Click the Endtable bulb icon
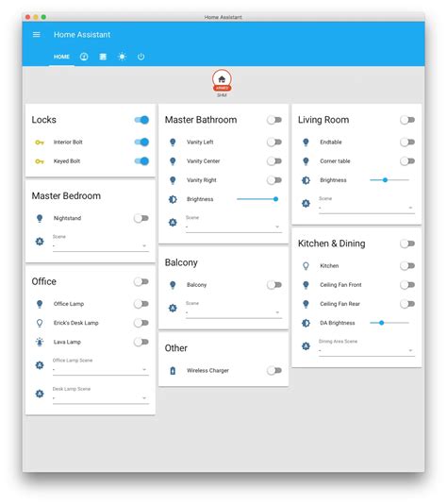This screenshot has height=504, width=447. [x=306, y=143]
